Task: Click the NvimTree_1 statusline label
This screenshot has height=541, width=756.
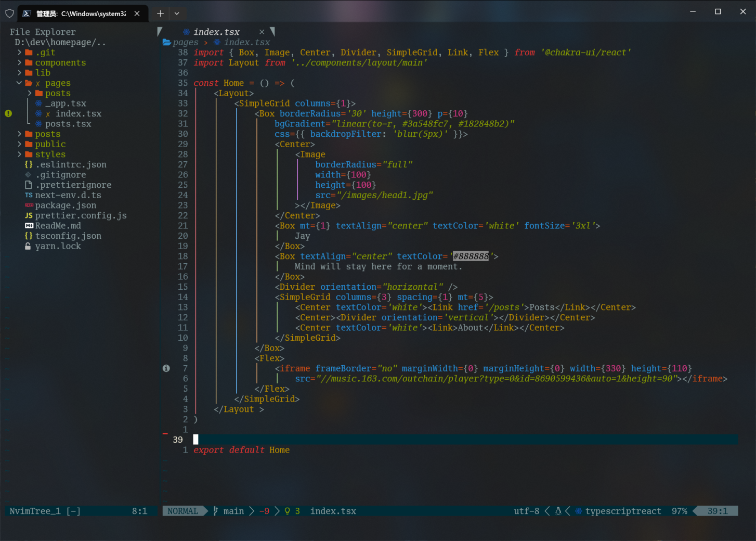Action: click(x=35, y=511)
